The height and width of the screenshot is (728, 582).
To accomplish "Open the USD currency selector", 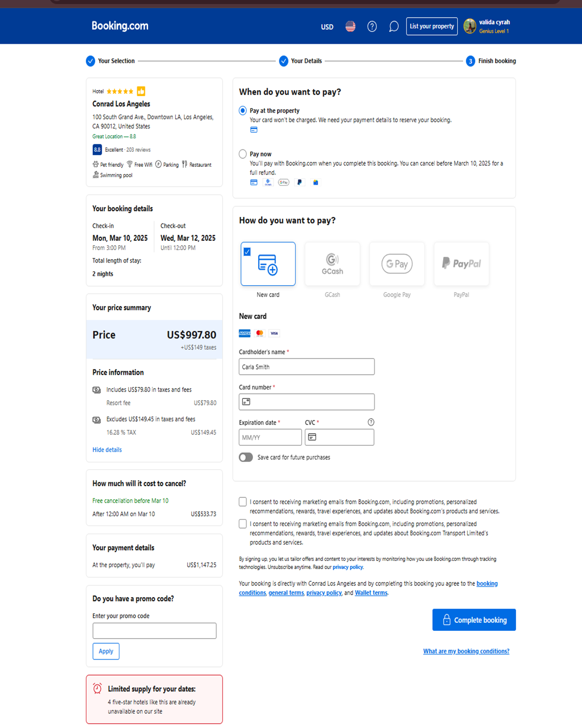I will pos(327,27).
